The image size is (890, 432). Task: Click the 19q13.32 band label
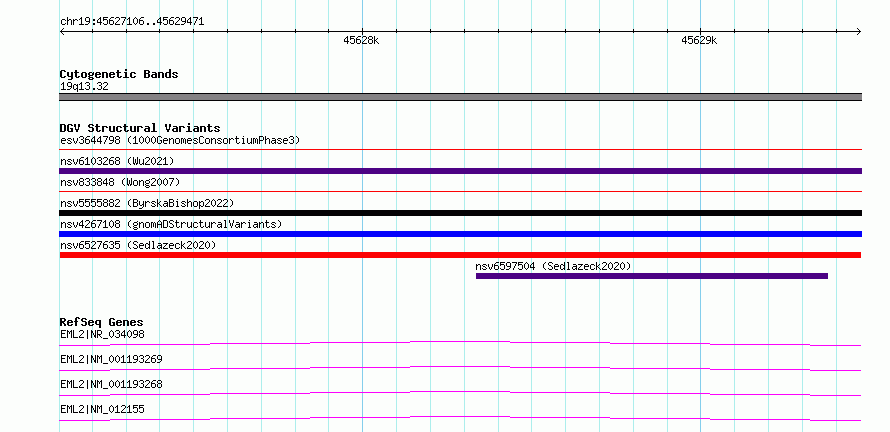[x=84, y=87]
